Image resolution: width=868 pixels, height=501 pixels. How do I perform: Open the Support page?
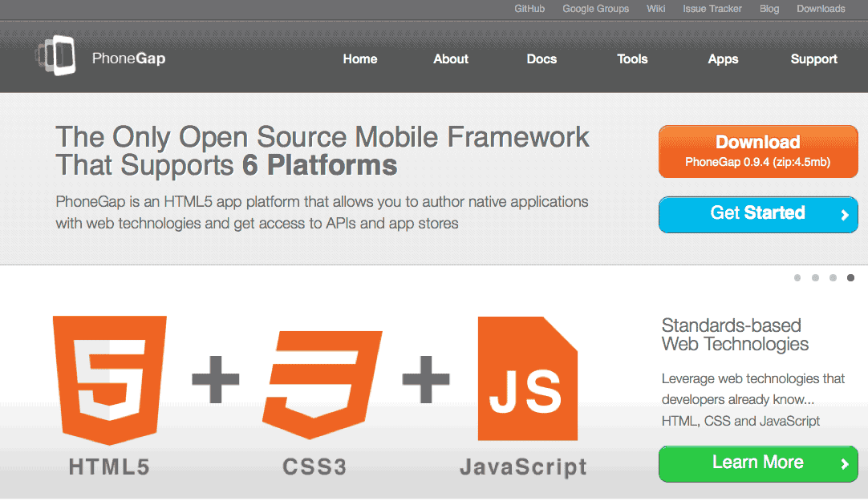(x=813, y=59)
